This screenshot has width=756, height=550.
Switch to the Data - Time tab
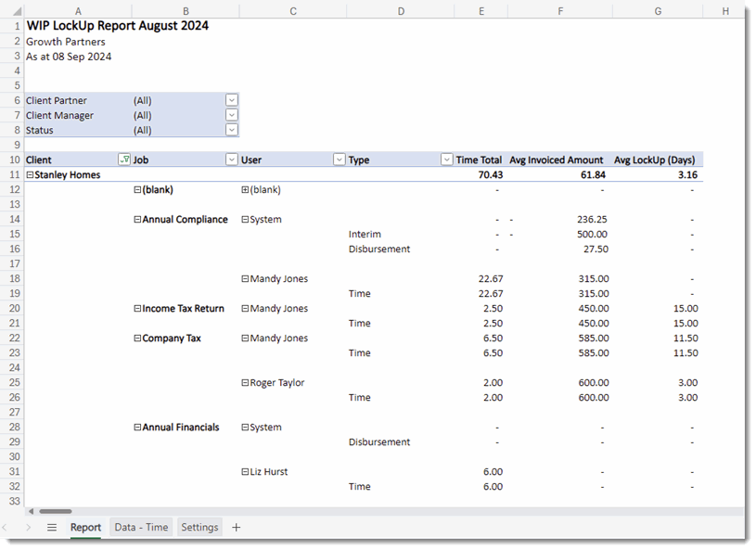140,527
